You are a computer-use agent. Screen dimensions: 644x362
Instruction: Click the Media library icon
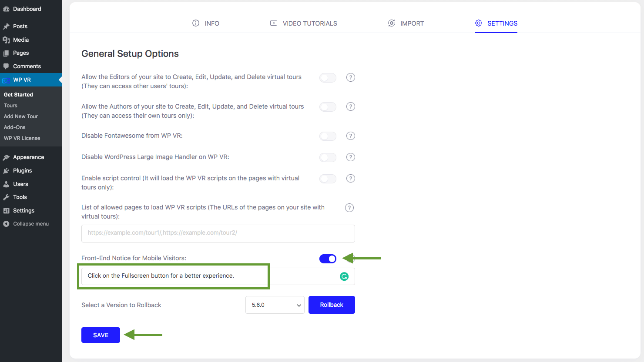[6, 40]
